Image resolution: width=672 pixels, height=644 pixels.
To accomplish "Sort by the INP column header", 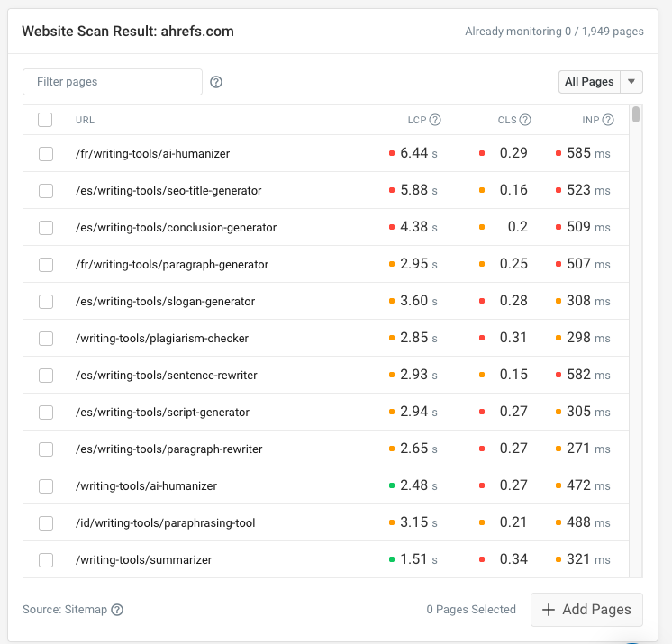I will (591, 120).
